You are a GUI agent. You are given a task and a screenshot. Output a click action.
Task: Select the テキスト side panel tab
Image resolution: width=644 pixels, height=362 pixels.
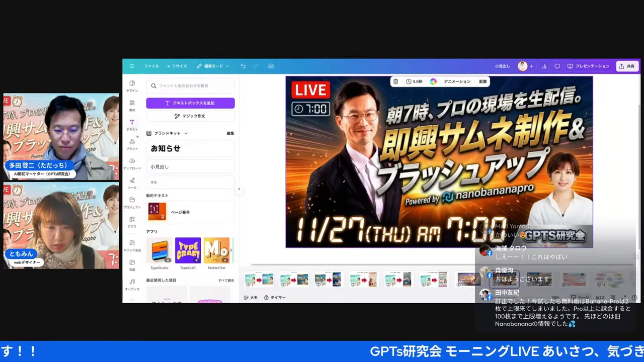pos(132,125)
